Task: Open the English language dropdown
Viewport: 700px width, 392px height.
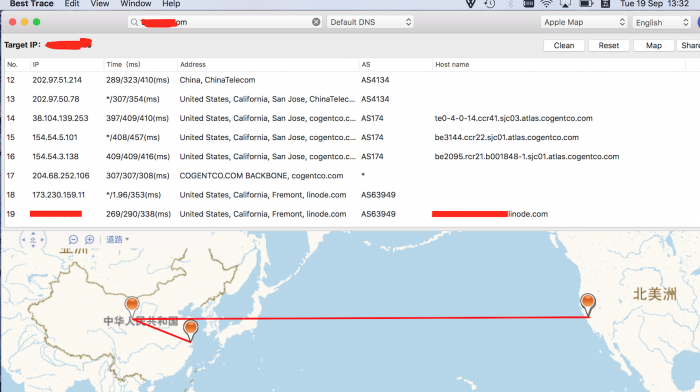Action: coord(662,22)
